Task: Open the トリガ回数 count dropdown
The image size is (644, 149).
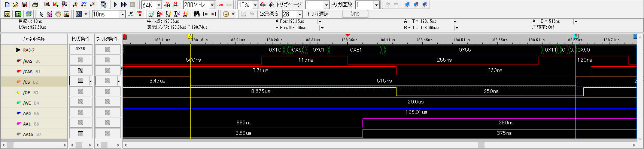Action: (376, 5)
